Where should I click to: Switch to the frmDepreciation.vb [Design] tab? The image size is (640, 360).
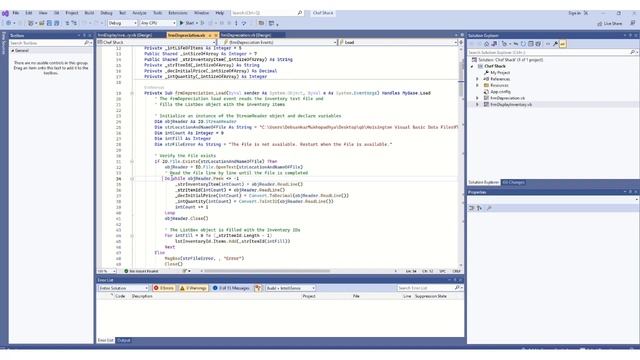click(245, 36)
